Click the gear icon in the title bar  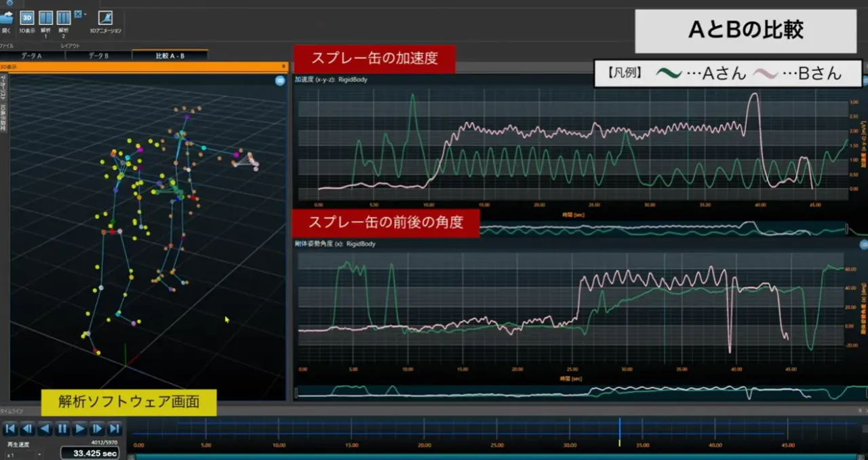(9, 3)
